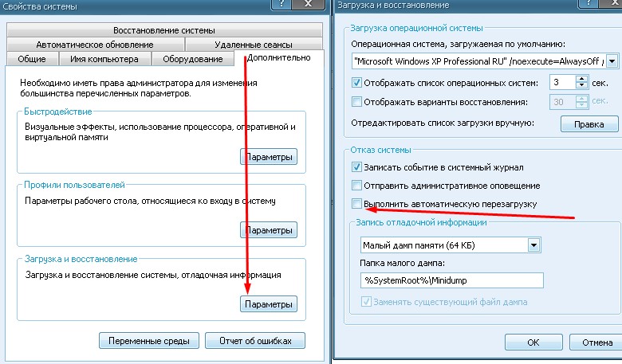Open the Восстановление системы tab
Screen dimensions: 622x364
[164, 30]
